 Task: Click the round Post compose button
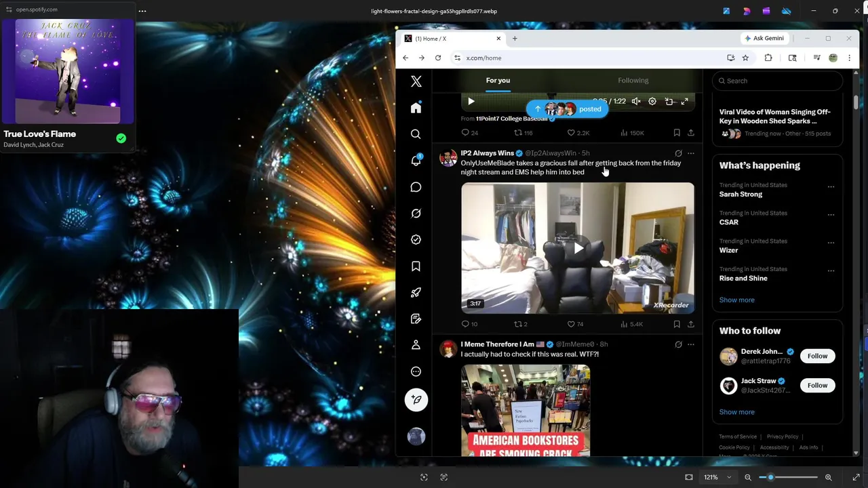pos(416,400)
